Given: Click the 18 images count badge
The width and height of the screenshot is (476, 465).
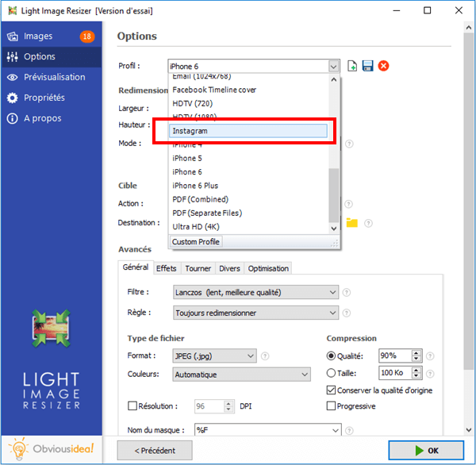Looking at the screenshot, I should point(87,37).
